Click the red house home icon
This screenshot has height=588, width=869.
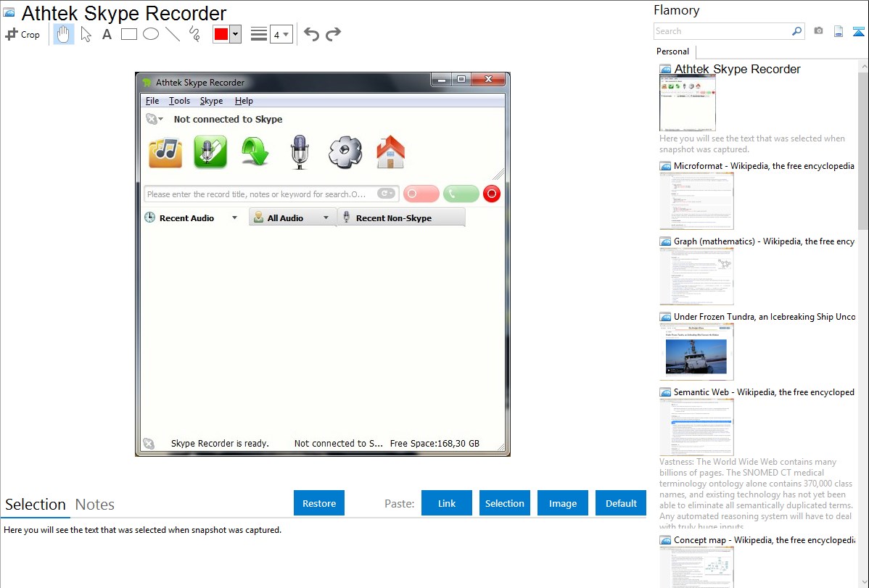click(x=390, y=152)
